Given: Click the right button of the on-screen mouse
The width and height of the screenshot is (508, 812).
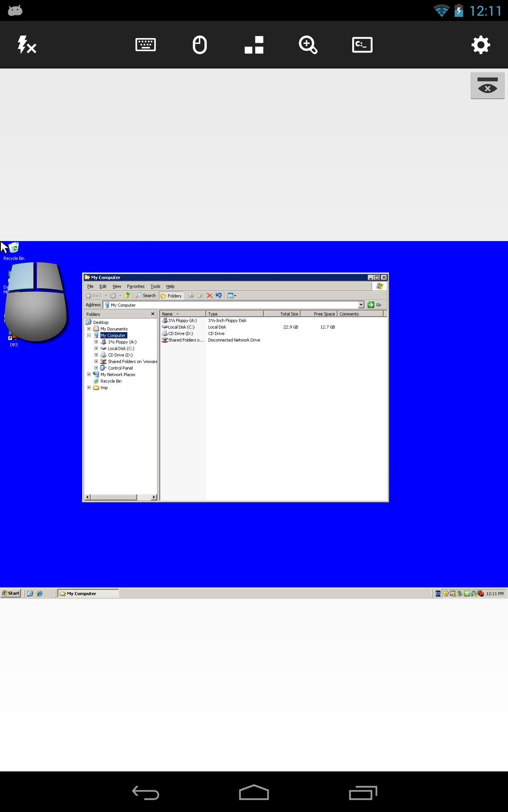Looking at the screenshot, I should tap(49, 276).
